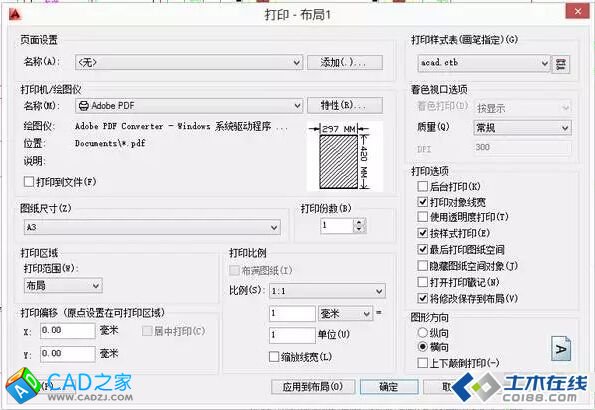Click the 应用到布局 button
Image resolution: width=595 pixels, height=410 pixels.
click(313, 387)
